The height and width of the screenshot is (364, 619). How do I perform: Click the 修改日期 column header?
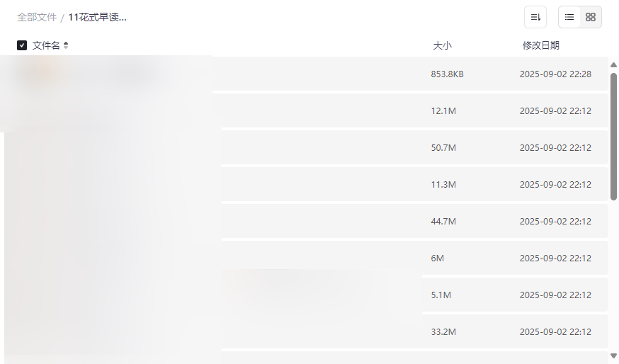540,45
